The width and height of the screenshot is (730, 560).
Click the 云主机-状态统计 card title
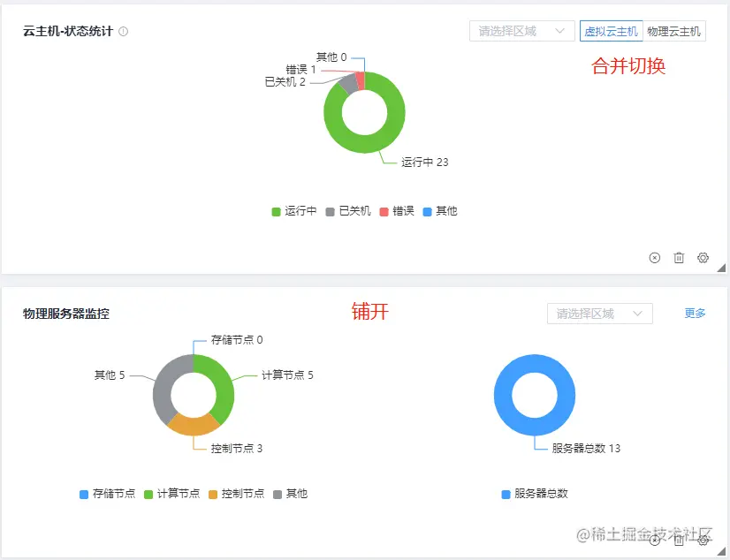click(68, 32)
